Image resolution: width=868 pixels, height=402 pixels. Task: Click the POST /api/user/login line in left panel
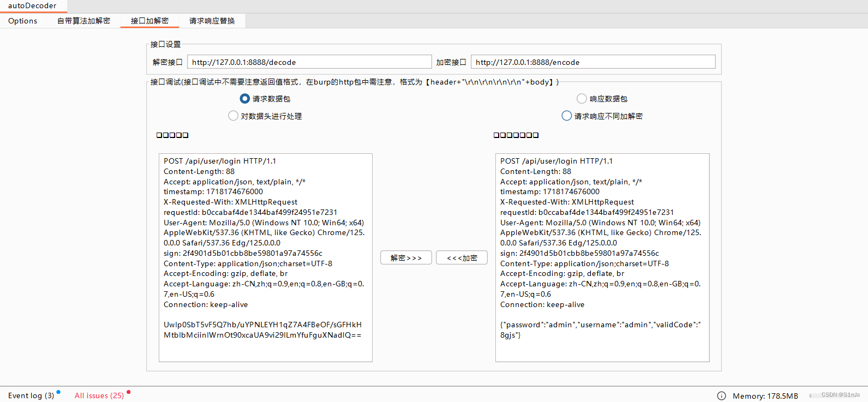tap(220, 161)
